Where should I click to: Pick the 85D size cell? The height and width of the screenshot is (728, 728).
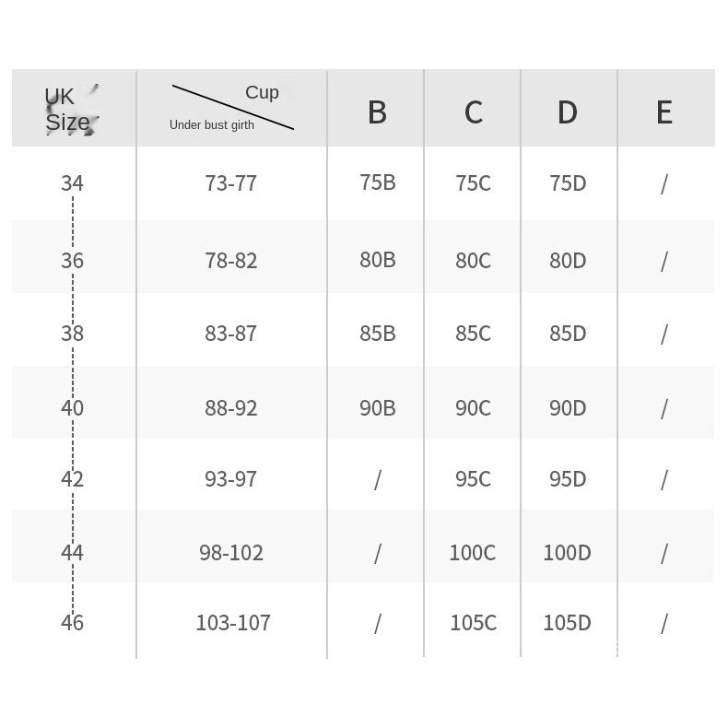click(x=568, y=334)
